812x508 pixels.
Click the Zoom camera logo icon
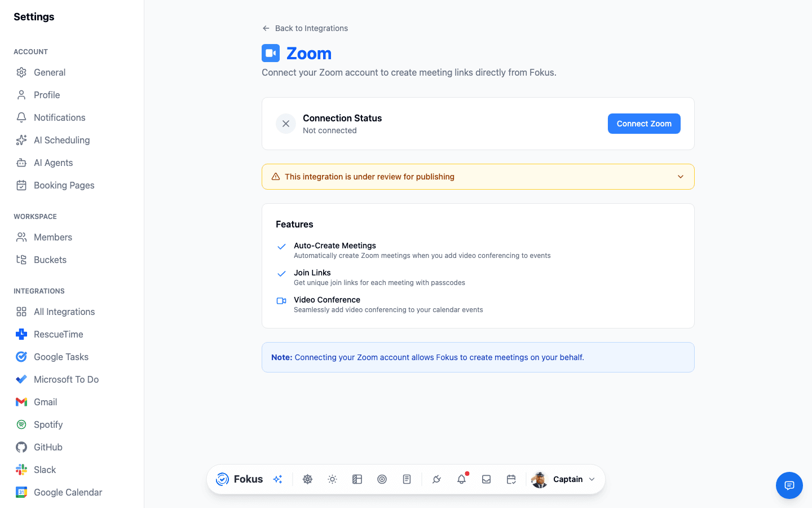[271, 53]
